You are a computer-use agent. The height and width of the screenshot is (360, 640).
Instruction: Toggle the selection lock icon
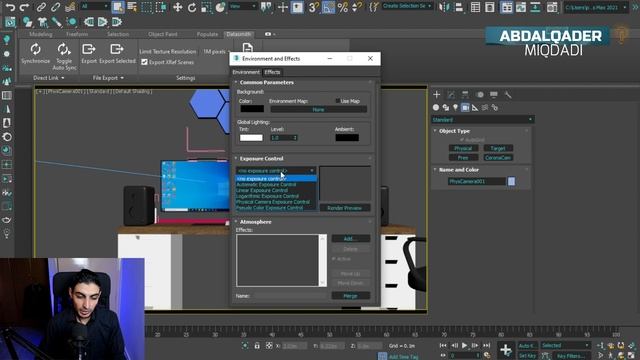click(x=257, y=346)
